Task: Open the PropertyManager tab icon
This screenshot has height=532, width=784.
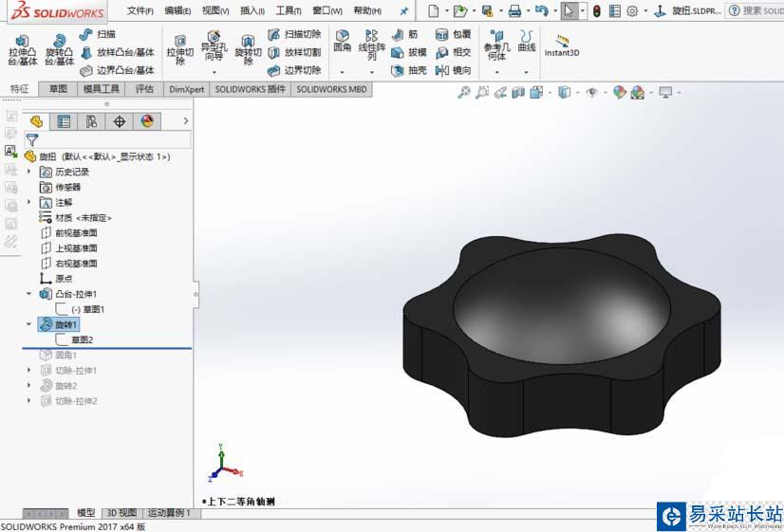Action: click(64, 121)
